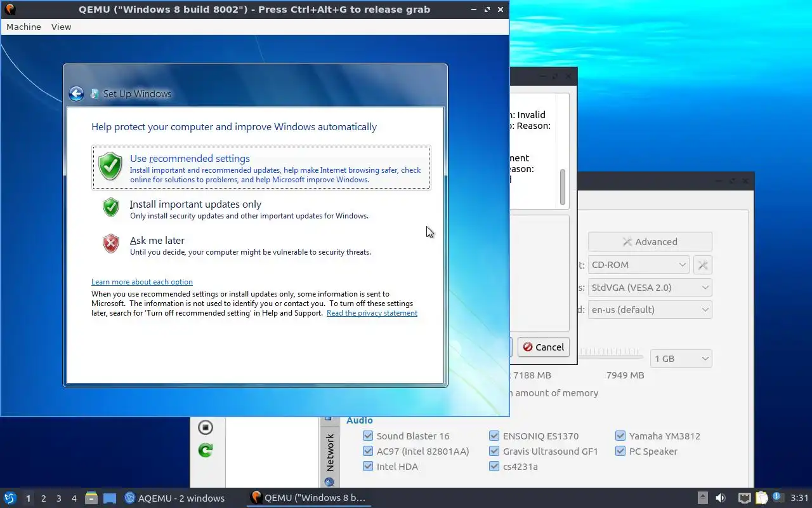This screenshot has height=508, width=812.
Task: Toggle the Yamaha YM3812 checkbox
Action: [620, 436]
